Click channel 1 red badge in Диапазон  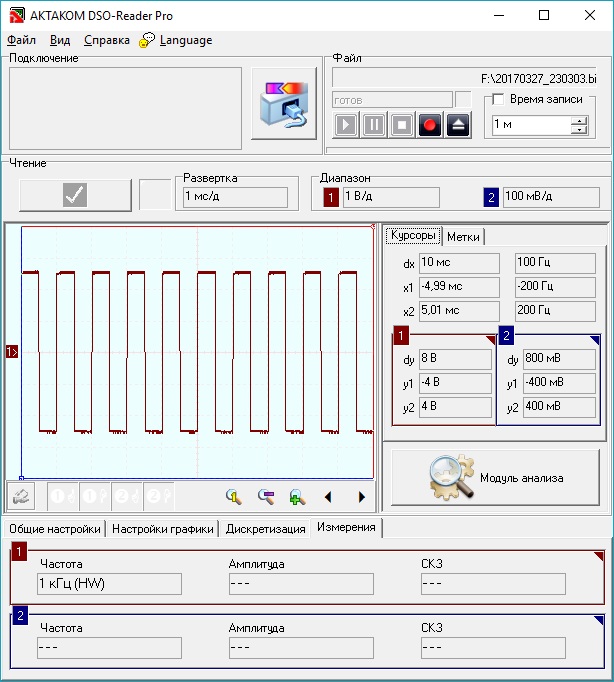point(331,197)
